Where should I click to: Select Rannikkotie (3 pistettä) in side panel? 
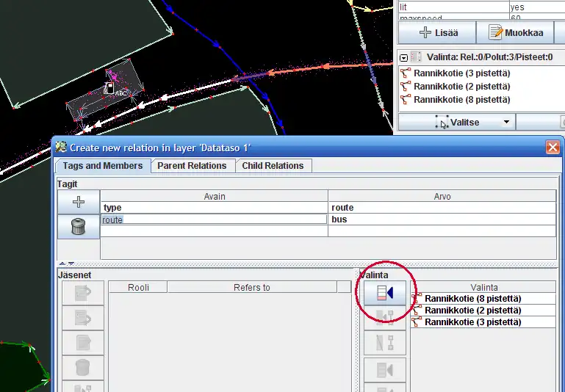[x=461, y=73]
